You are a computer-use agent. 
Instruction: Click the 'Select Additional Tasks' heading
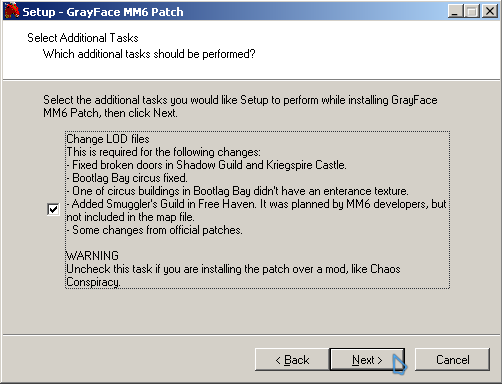pyautogui.click(x=83, y=38)
